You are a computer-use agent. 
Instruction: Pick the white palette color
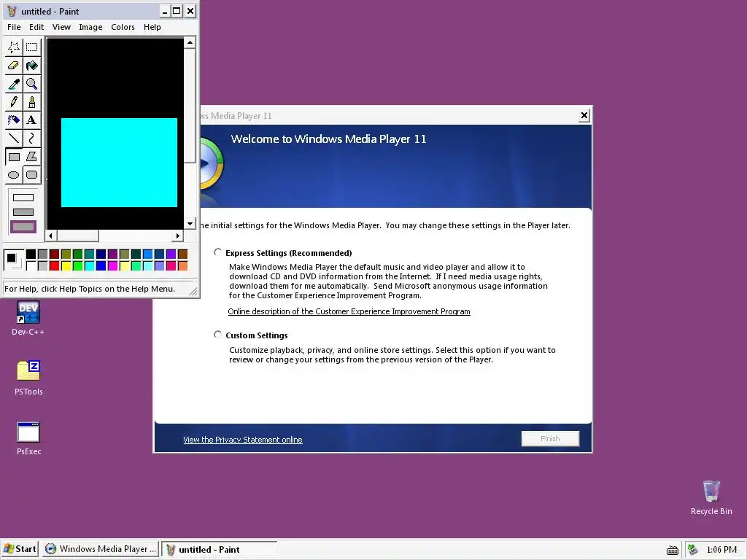tap(31, 265)
